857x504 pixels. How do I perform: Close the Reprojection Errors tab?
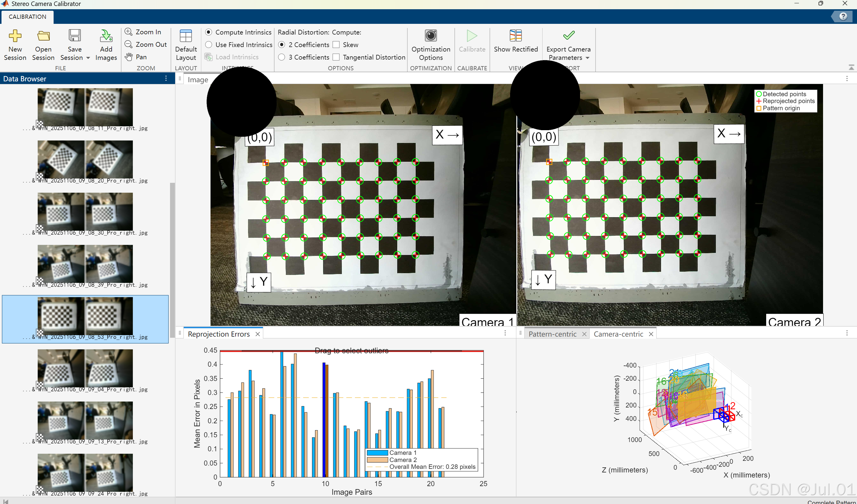click(x=258, y=334)
